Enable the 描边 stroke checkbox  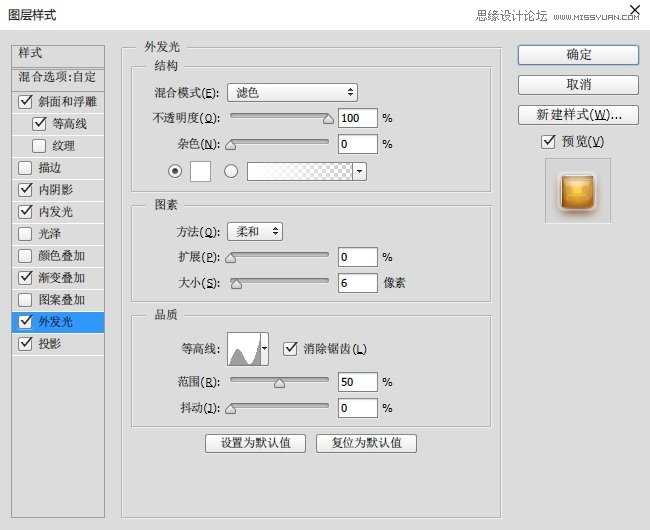coord(26,168)
